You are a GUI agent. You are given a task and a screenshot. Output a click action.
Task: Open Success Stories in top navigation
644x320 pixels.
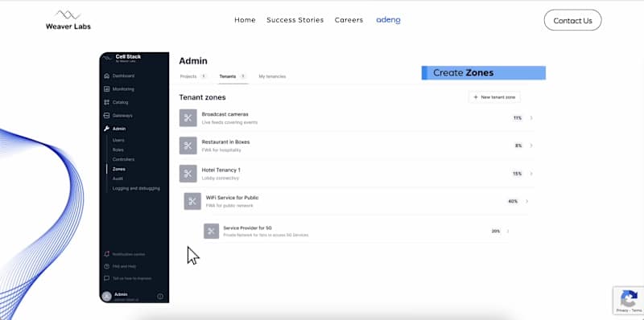coord(295,19)
